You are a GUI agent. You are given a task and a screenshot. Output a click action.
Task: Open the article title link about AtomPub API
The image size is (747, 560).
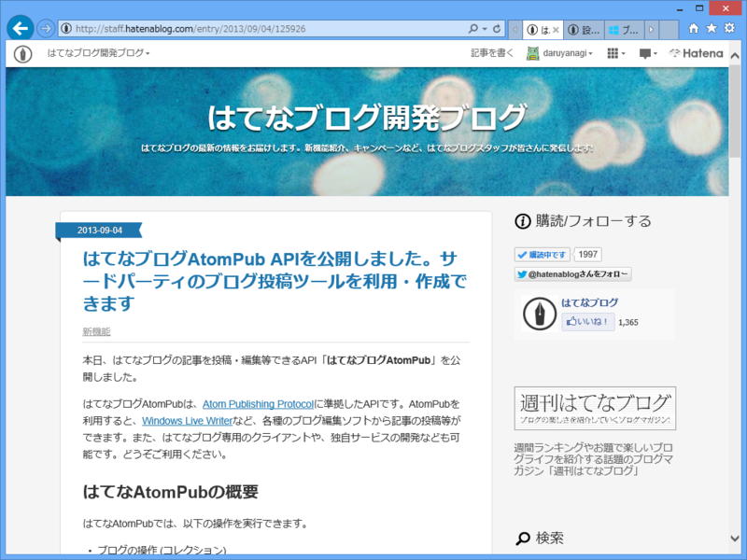[275, 281]
